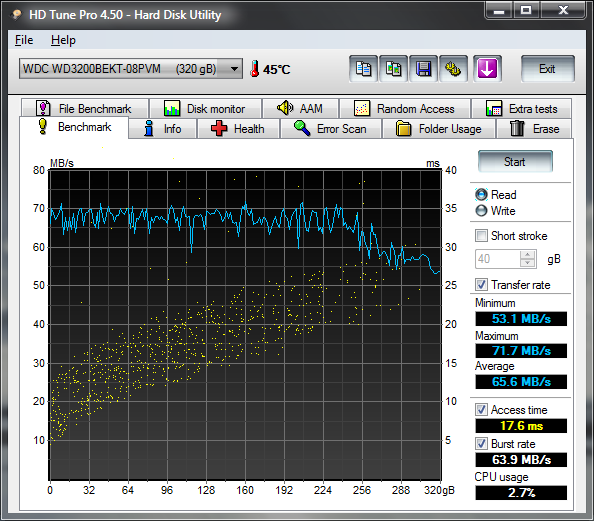Image resolution: width=594 pixels, height=521 pixels.
Task: Click the copy screenshot to clipboard icon
Action: click(x=394, y=69)
